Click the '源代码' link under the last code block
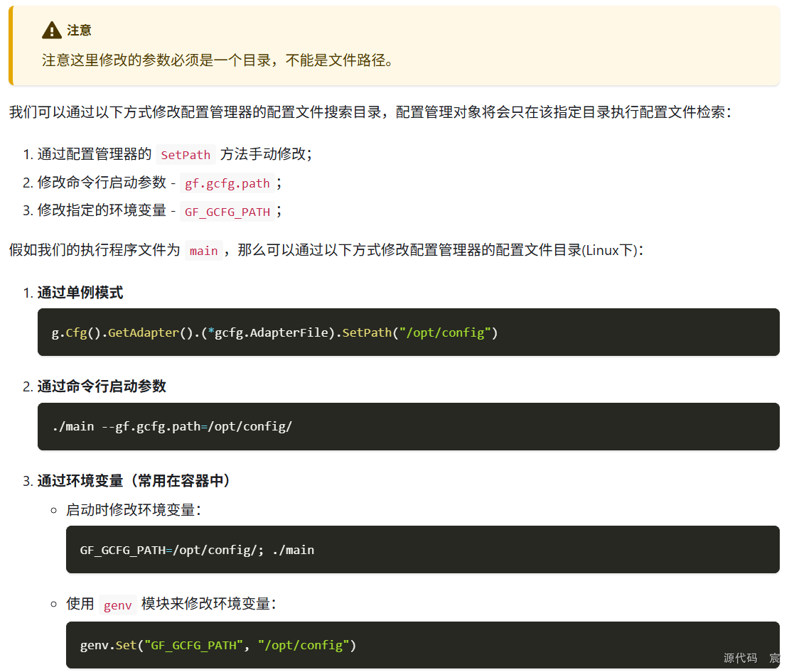 click(x=740, y=658)
